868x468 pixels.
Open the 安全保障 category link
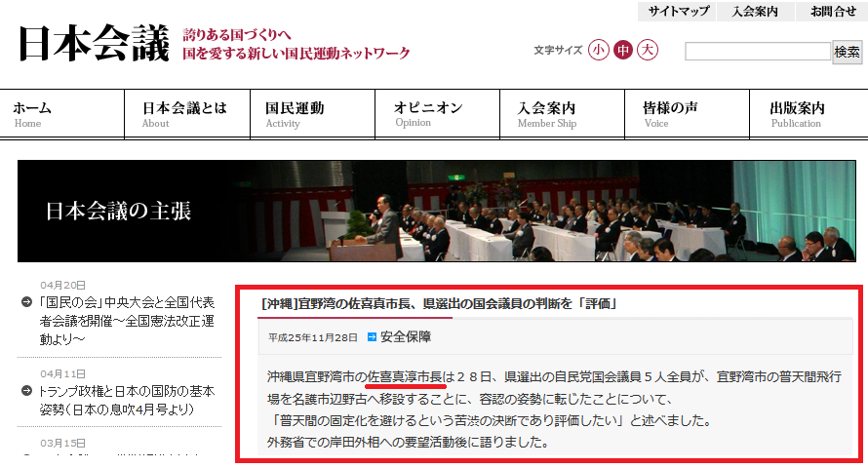coord(406,337)
